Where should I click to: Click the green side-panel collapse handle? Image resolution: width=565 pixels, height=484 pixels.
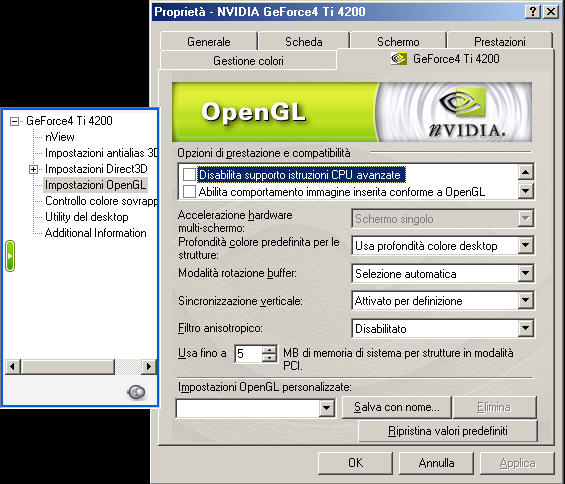coord(10,256)
